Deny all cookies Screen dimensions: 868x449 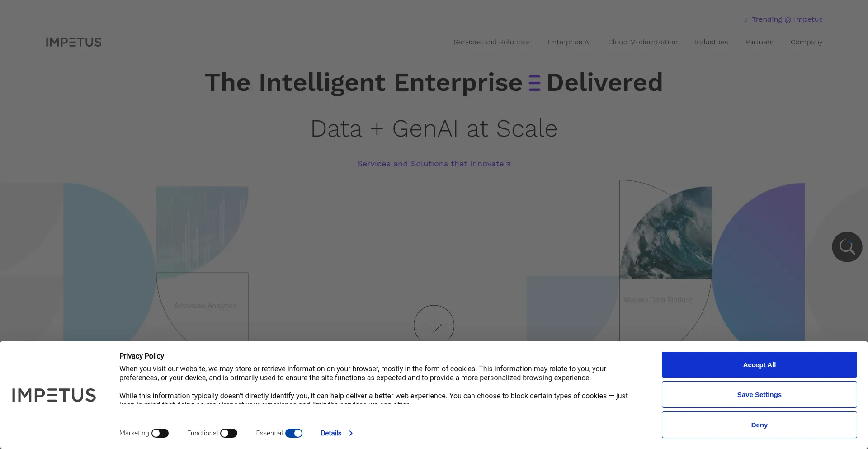[759, 425]
